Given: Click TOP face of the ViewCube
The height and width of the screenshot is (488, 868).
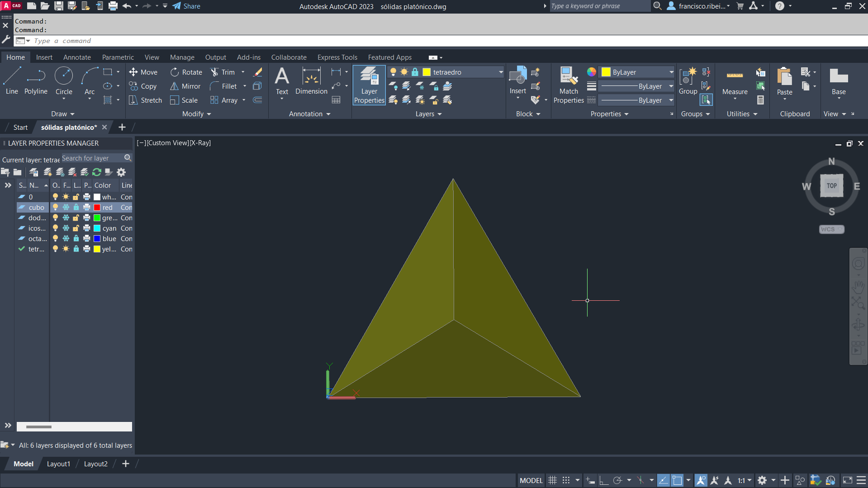Looking at the screenshot, I should (832, 185).
